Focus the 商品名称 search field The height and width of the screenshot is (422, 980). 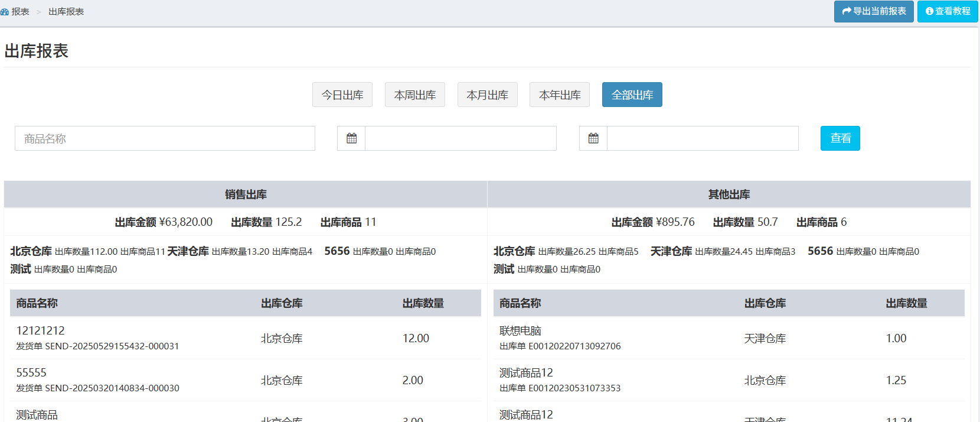tap(165, 138)
